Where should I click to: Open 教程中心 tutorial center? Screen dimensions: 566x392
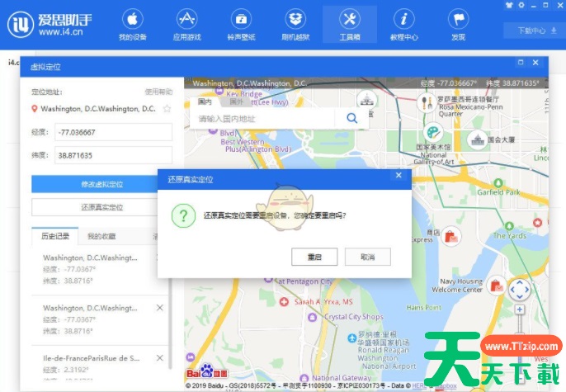[404, 25]
